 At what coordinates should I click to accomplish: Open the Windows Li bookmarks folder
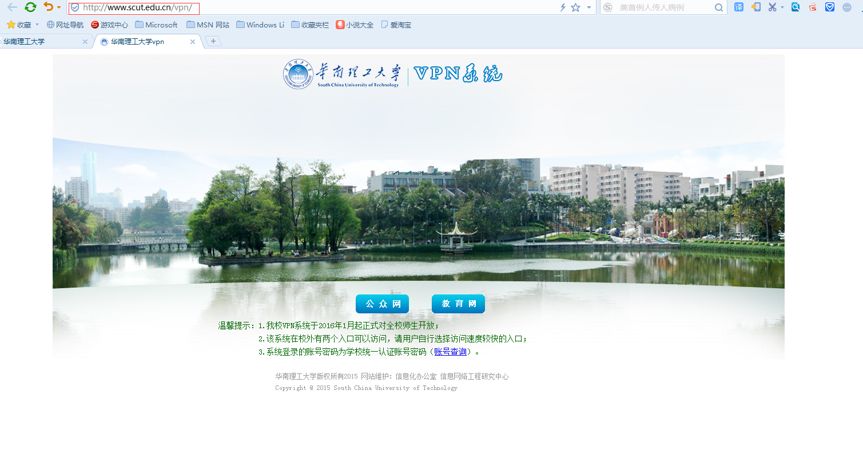pos(260,25)
